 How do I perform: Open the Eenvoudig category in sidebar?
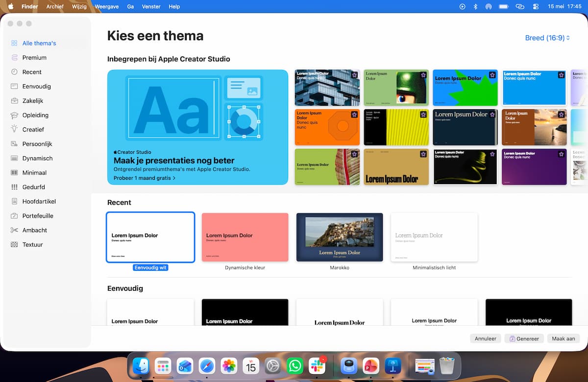pyautogui.click(x=36, y=86)
